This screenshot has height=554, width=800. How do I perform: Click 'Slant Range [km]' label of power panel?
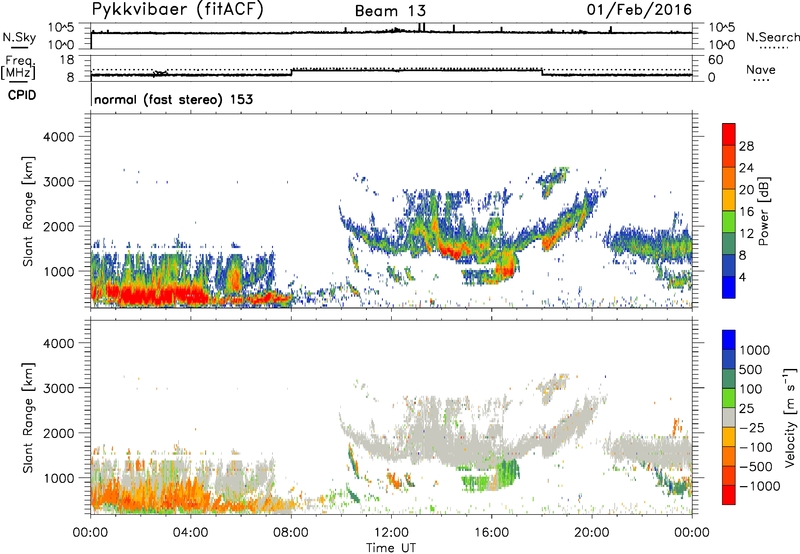(28, 211)
